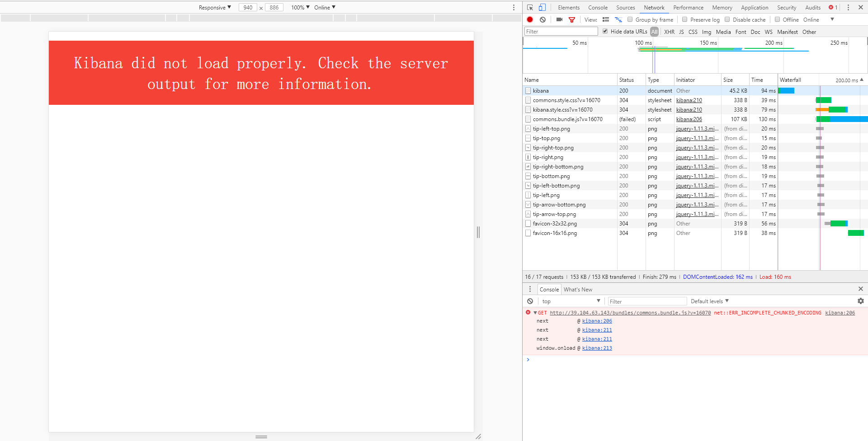Open the console top context dropdown

(571, 301)
